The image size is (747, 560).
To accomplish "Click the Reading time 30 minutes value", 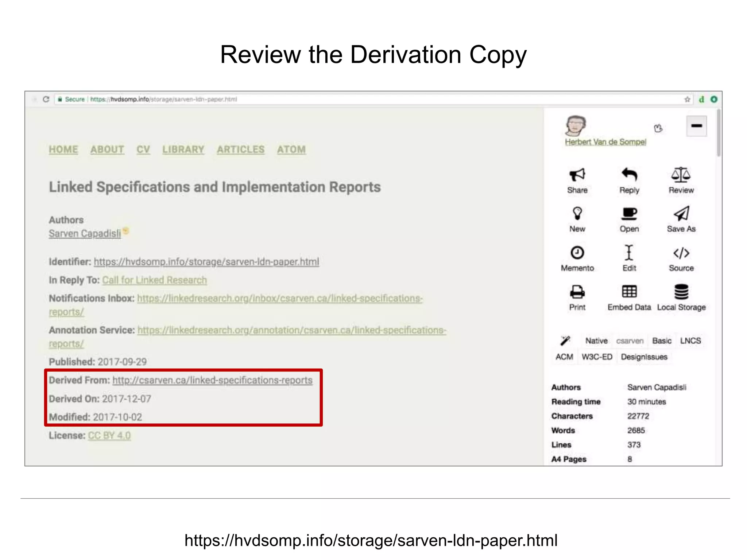I will point(647,402).
